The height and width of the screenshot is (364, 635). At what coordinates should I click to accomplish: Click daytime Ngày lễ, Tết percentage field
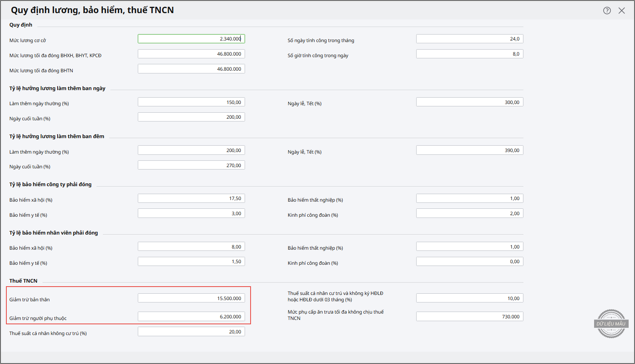coord(469,102)
